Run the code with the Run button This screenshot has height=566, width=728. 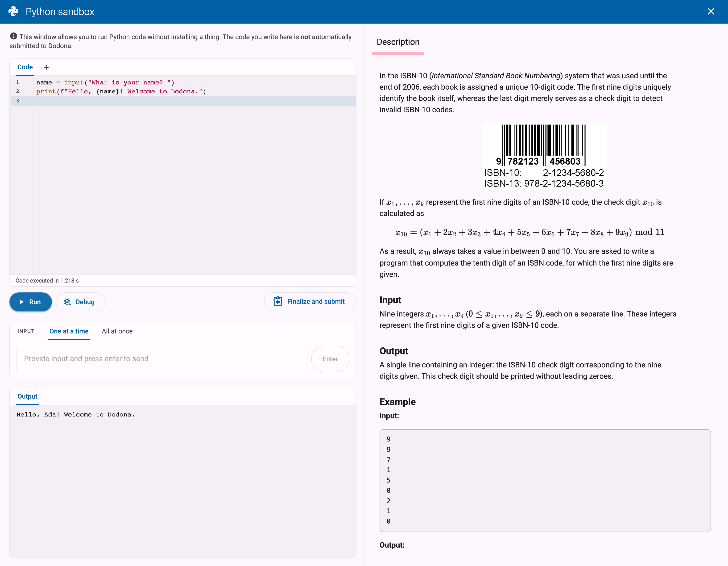click(x=31, y=302)
